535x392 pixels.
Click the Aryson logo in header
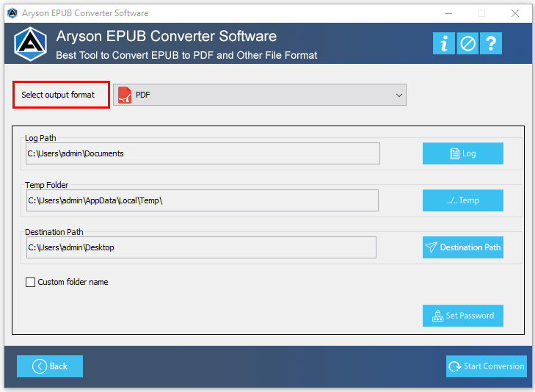click(30, 44)
